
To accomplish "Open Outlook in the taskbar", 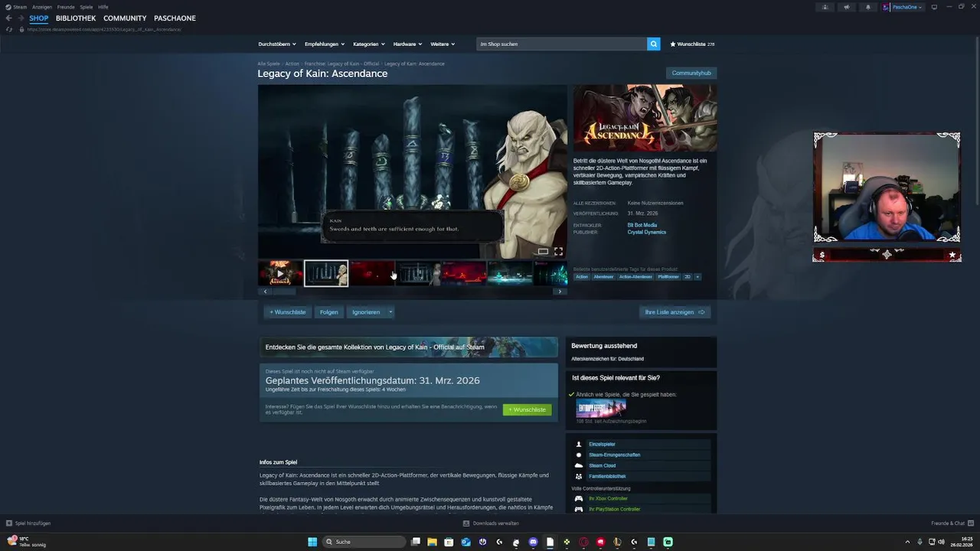I will coord(465,542).
